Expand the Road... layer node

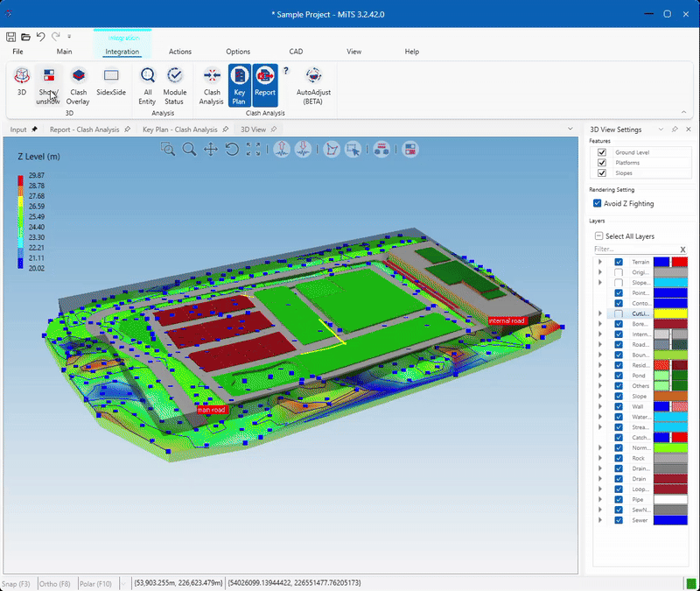(600, 344)
